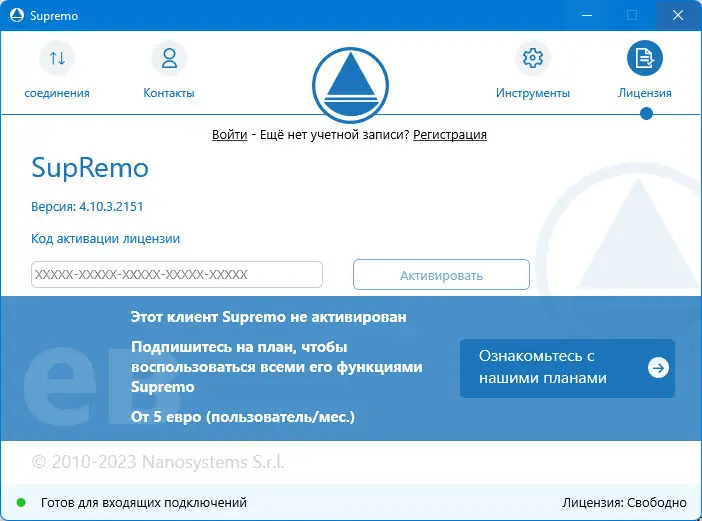Click the green ready status indicator
The image size is (702, 521).
coord(21,503)
